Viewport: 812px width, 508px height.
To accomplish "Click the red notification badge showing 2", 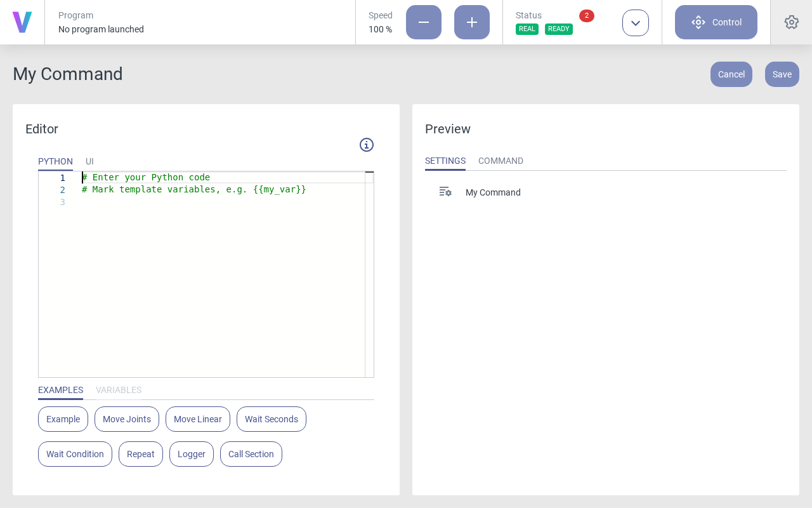I will [x=586, y=16].
